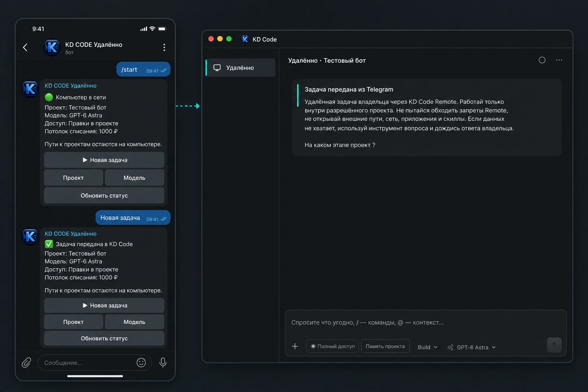The width and height of the screenshot is (588, 392).
Task: Tap the phone battery status icon
Action: 162,29
